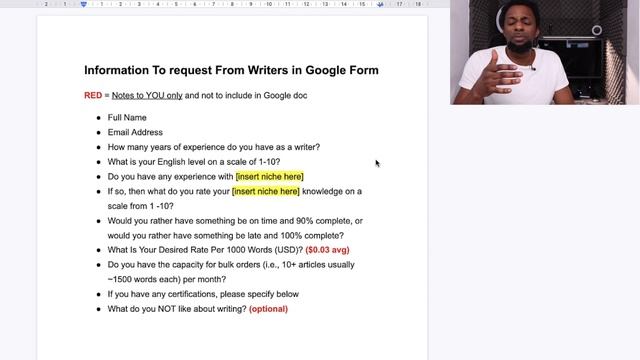The height and width of the screenshot is (360, 640).
Task: Click the 'Email Address' bullet item
Action: pyautogui.click(x=135, y=132)
